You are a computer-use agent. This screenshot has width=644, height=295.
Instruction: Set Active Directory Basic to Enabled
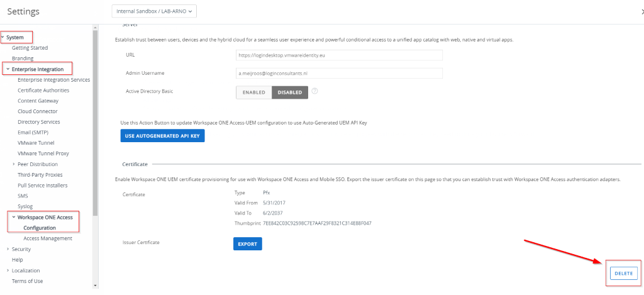[x=254, y=92]
